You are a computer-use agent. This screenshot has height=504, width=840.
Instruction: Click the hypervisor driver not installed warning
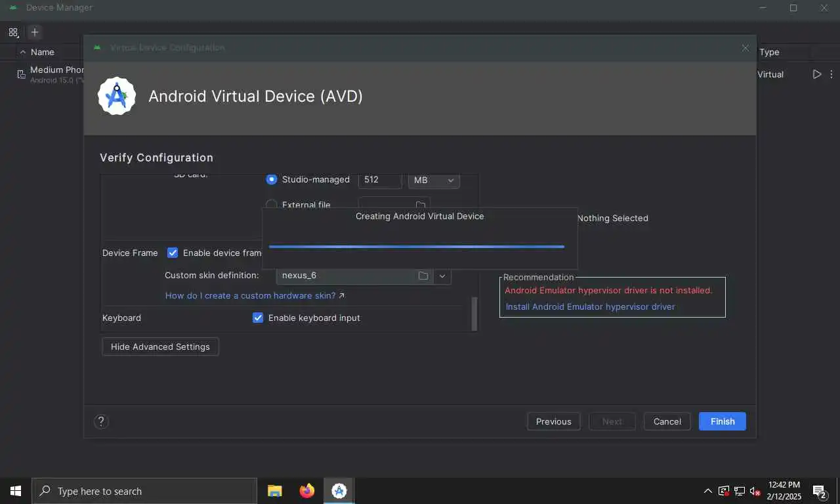click(608, 290)
